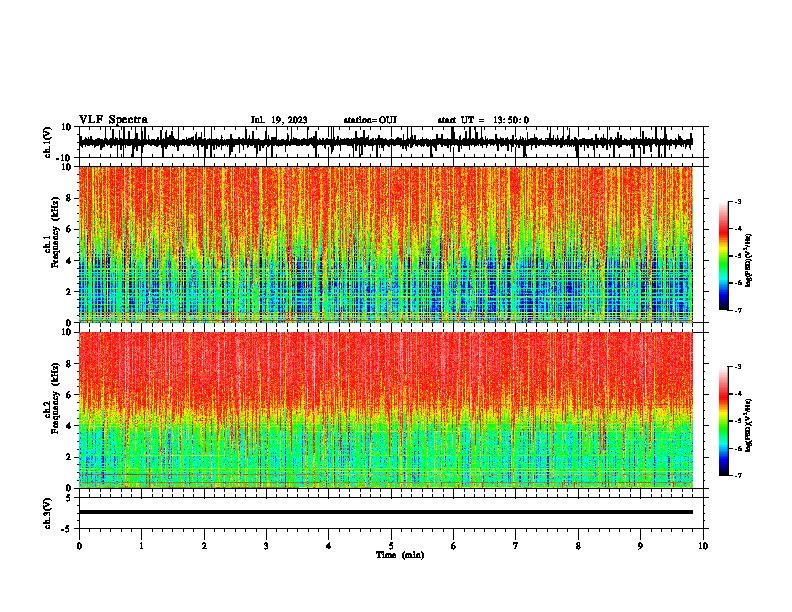Click the ch.1 spectrogram panel
The height and width of the screenshot is (612, 792).
pyautogui.click(x=385, y=244)
